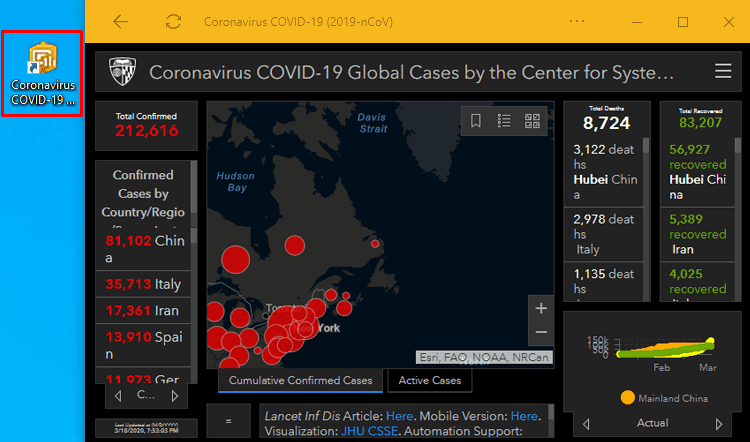
Task: Click the small equals-sign panel button
Action: point(228,421)
